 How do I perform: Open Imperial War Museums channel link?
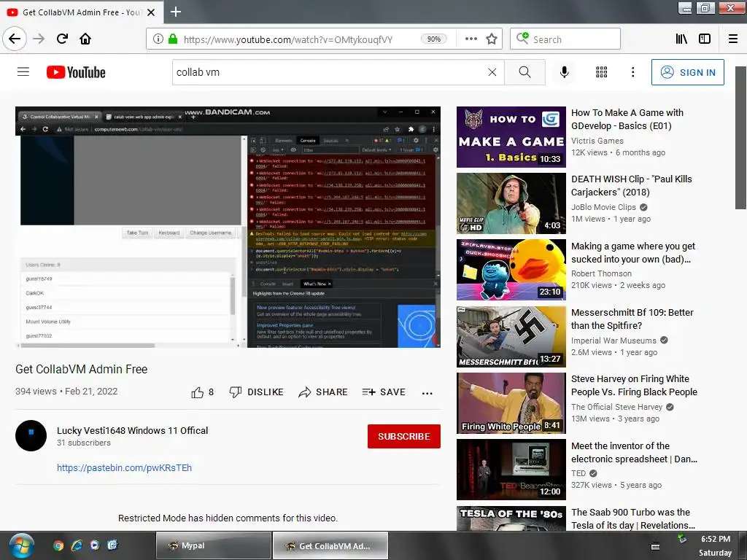click(614, 341)
